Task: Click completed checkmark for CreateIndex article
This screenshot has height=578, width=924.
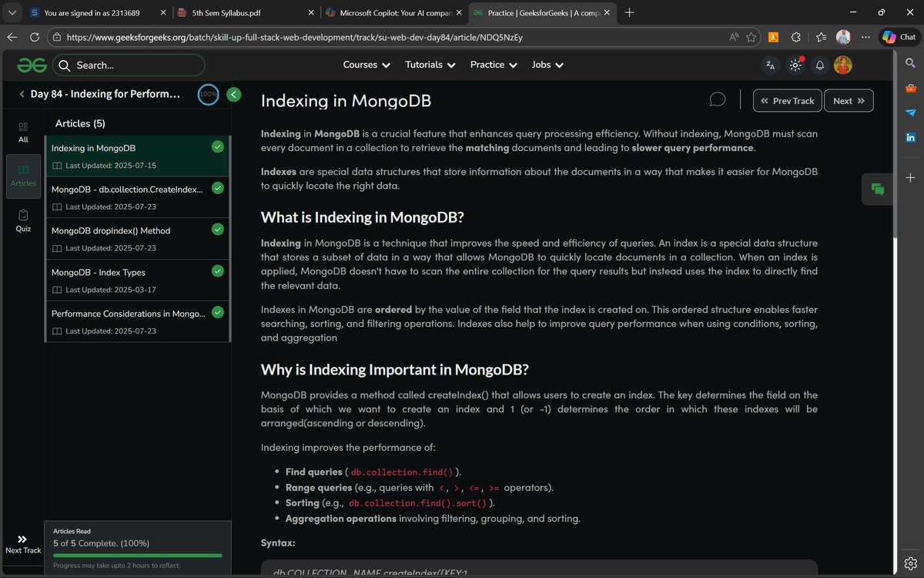Action: pyautogui.click(x=218, y=187)
